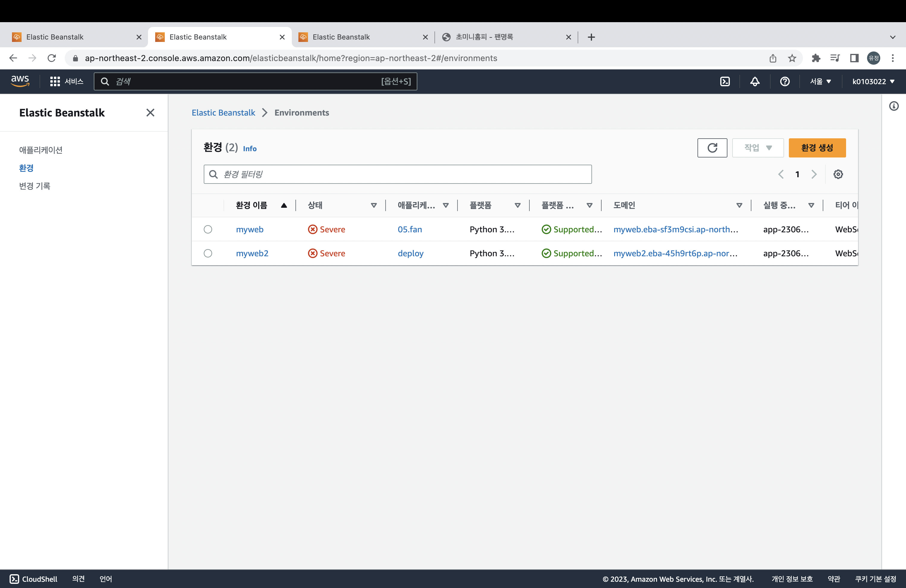Open 약관 terms footer link
The width and height of the screenshot is (906, 588).
[x=834, y=579]
